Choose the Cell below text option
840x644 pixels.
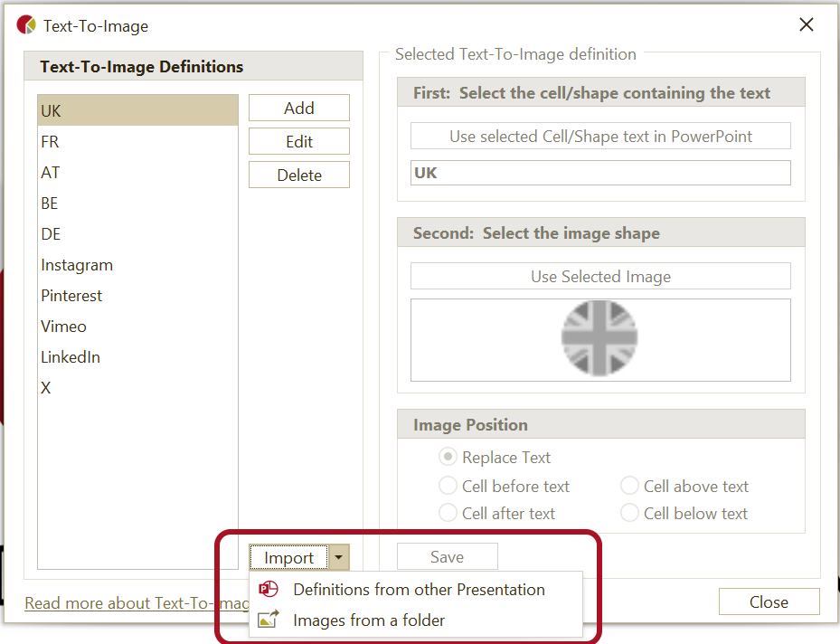pos(629,514)
